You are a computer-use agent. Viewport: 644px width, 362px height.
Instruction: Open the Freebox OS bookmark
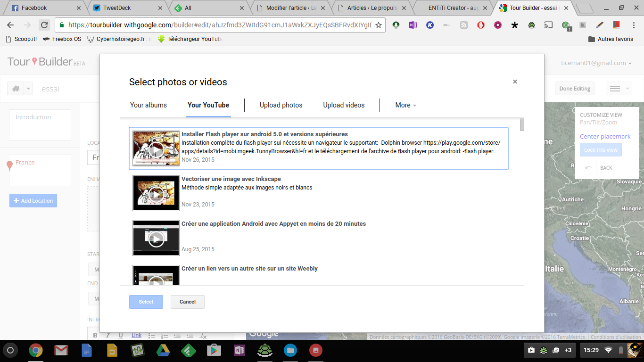pos(62,39)
